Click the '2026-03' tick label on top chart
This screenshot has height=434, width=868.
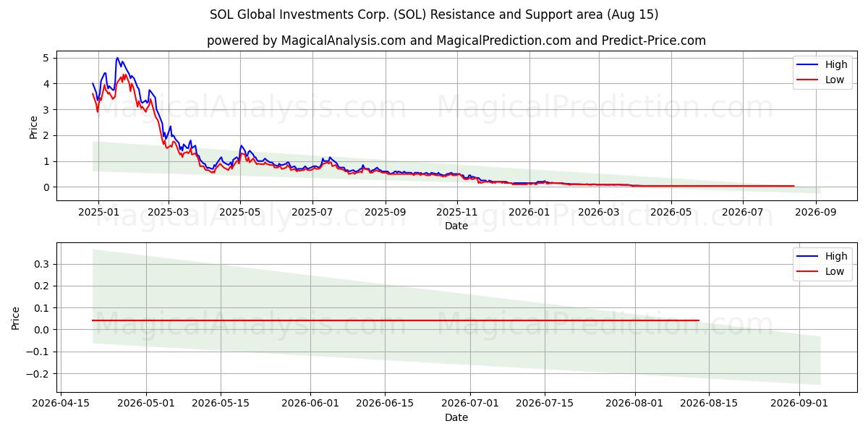click(600, 212)
